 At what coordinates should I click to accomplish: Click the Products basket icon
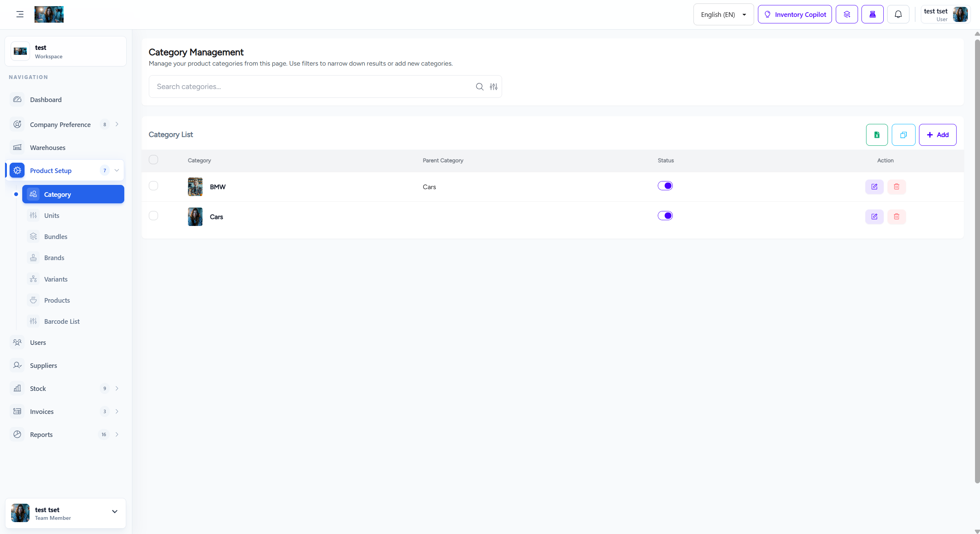click(33, 300)
